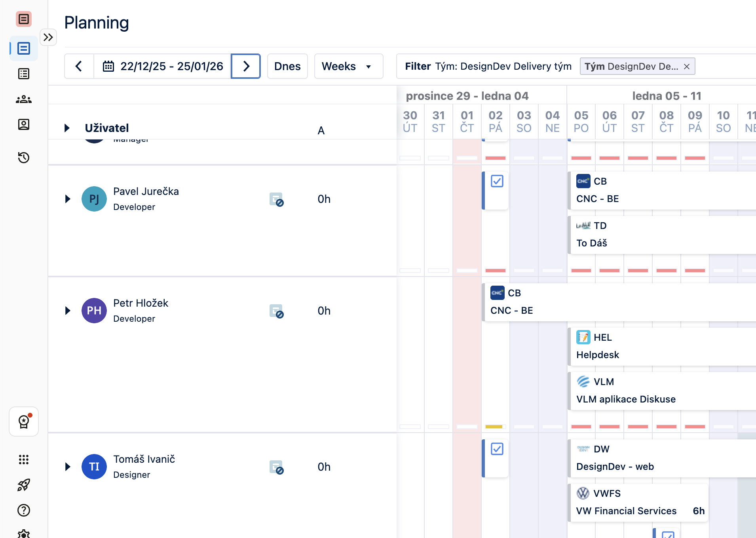Toggle the checkbox in Pavel Jurečka's row
Viewport: 756px width, 538px height.
point(497,181)
